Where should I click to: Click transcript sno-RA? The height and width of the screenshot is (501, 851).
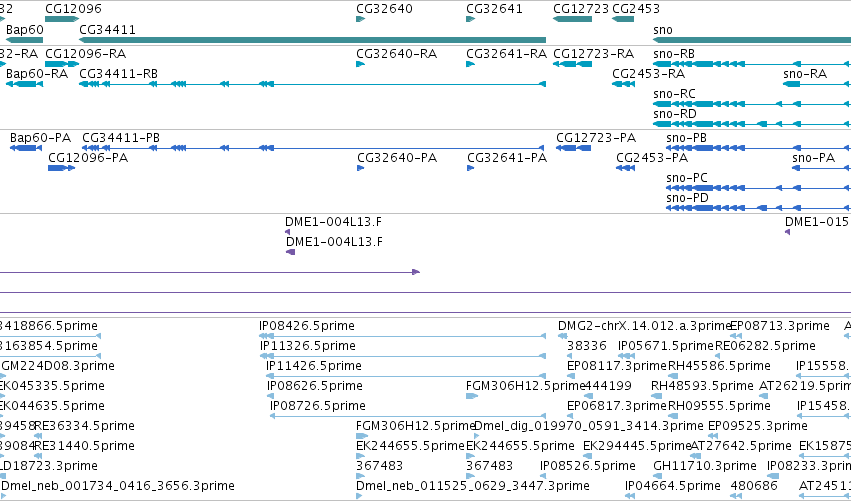point(805,73)
